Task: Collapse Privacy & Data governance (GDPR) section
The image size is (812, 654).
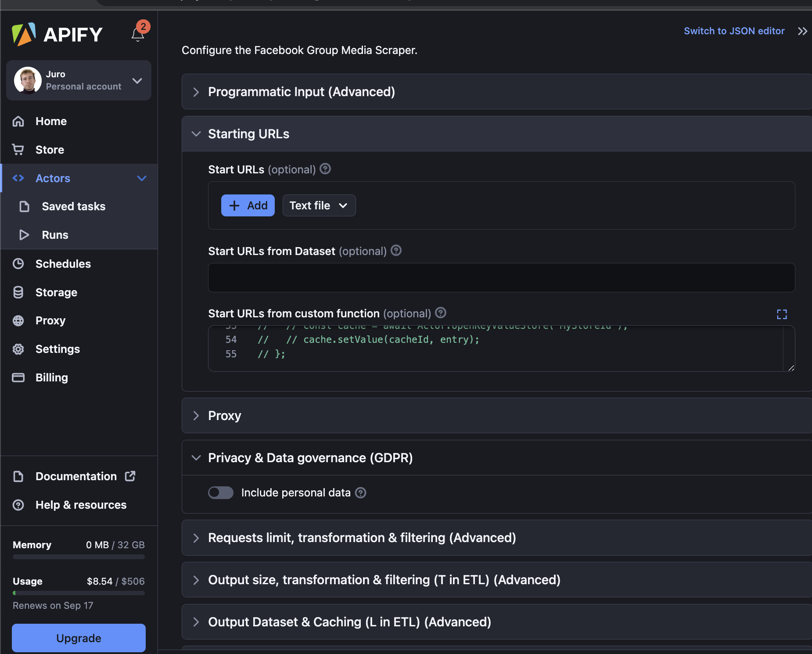Action: pyautogui.click(x=497, y=458)
